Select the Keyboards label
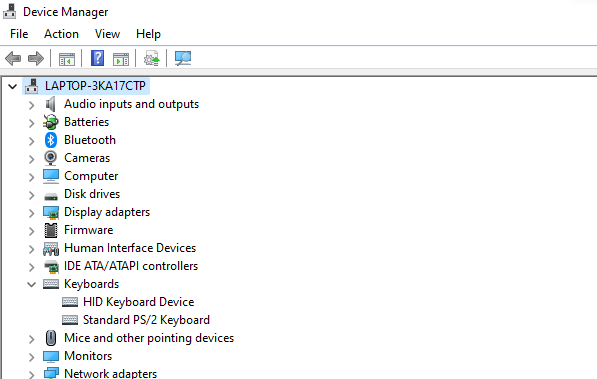This screenshot has width=597, height=379. (x=91, y=284)
